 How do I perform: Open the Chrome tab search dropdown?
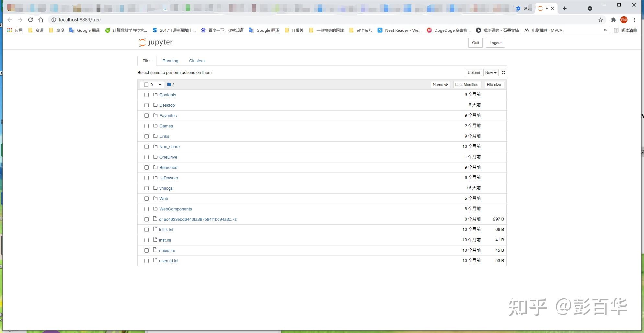tap(590, 8)
